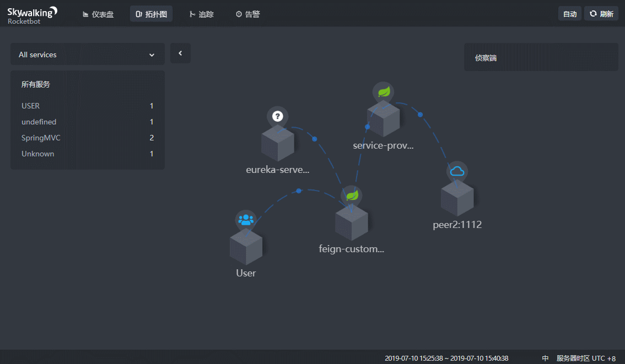Click the spring leaf icon above service-prov

384,92
